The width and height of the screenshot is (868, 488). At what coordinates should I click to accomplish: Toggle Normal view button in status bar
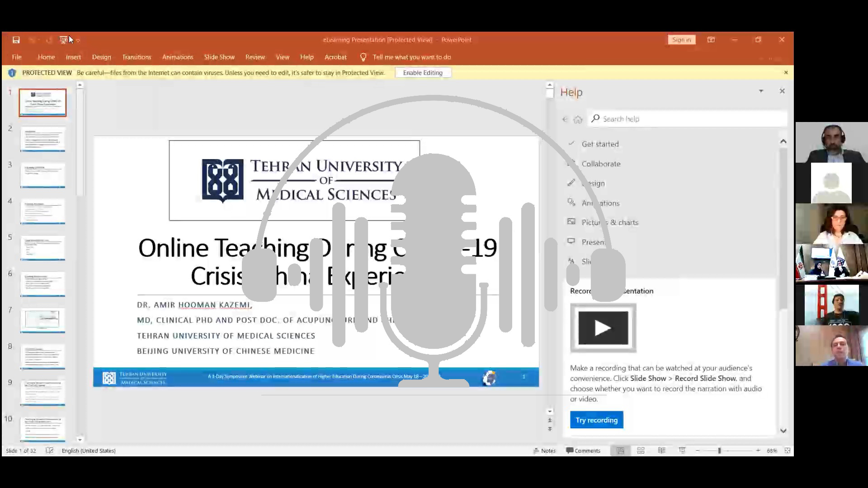pos(621,450)
